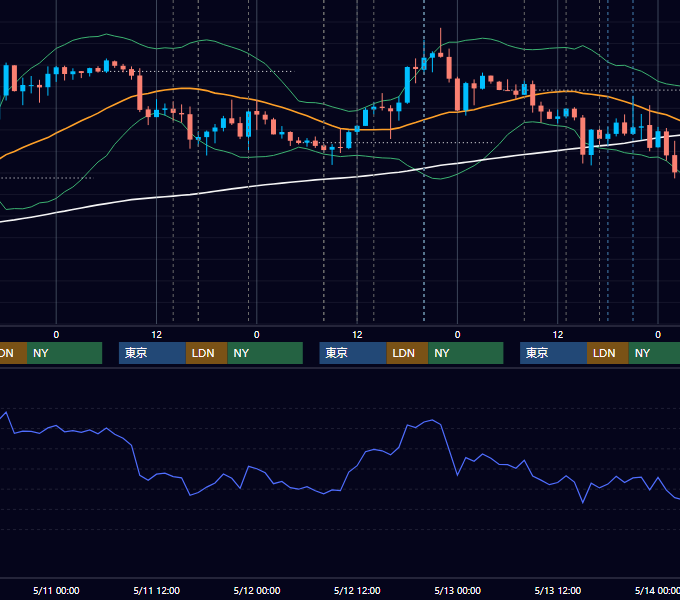Click the 5/11 12:00 time axis label
The width and height of the screenshot is (680, 600).
(x=157, y=590)
